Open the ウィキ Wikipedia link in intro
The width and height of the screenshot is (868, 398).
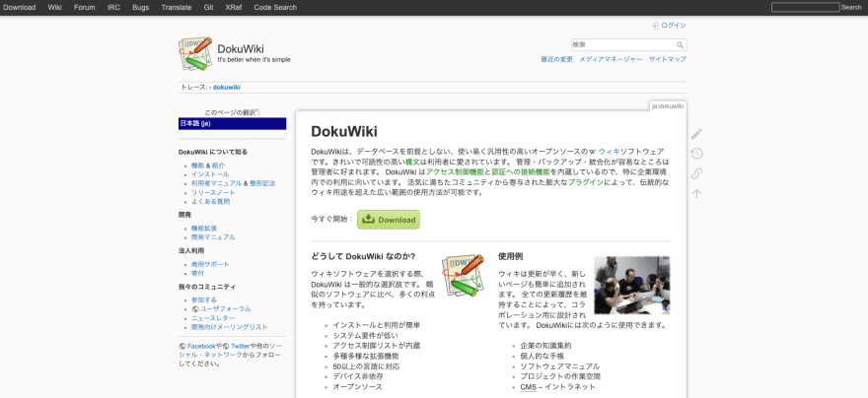click(x=609, y=152)
